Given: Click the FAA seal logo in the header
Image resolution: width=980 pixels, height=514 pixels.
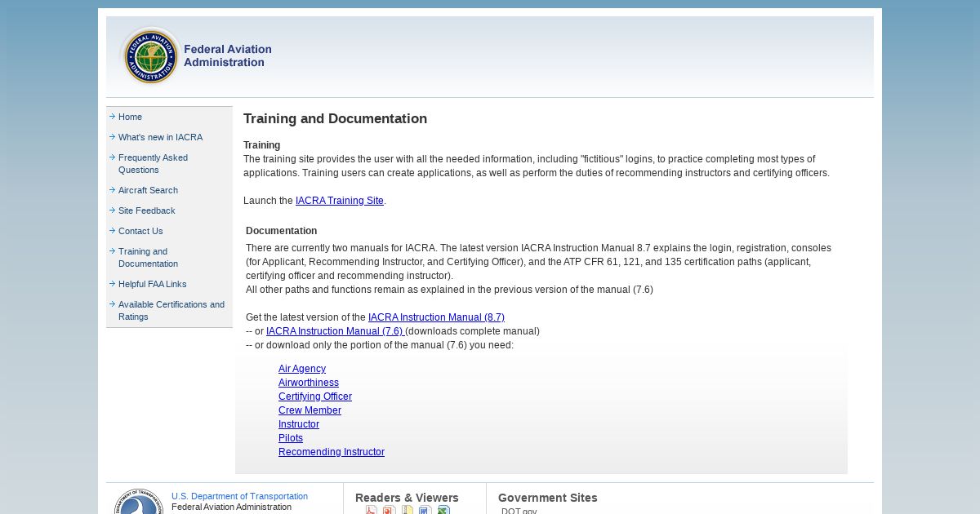Looking at the screenshot, I should point(150,55).
